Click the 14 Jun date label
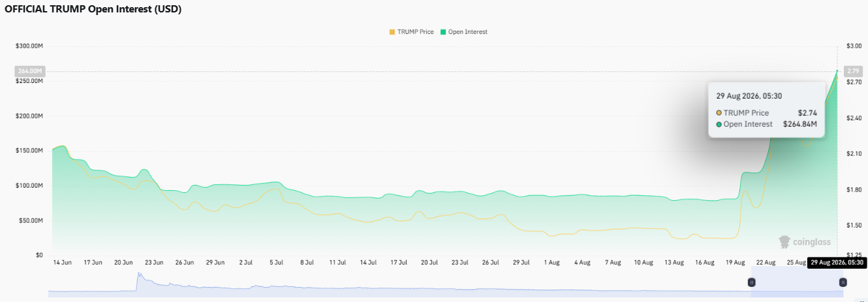The image size is (868, 302). click(x=63, y=262)
